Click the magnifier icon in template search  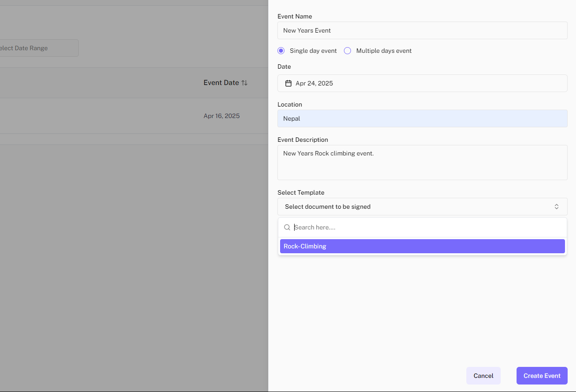(287, 227)
